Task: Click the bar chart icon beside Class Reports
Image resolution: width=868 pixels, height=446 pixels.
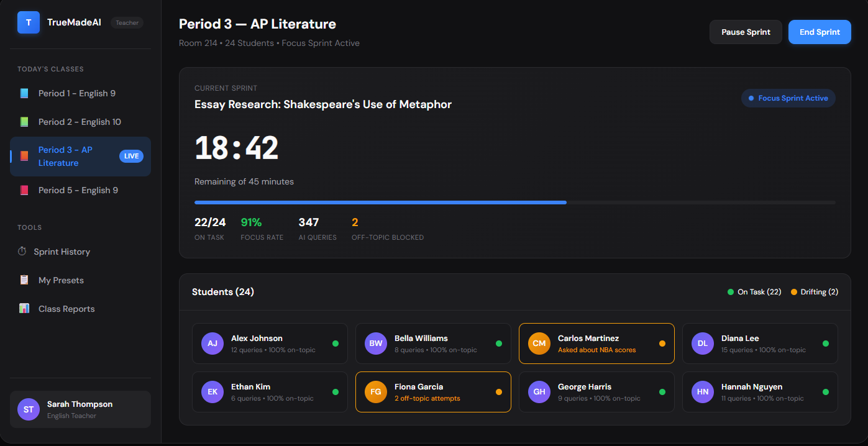Action: coord(24,309)
